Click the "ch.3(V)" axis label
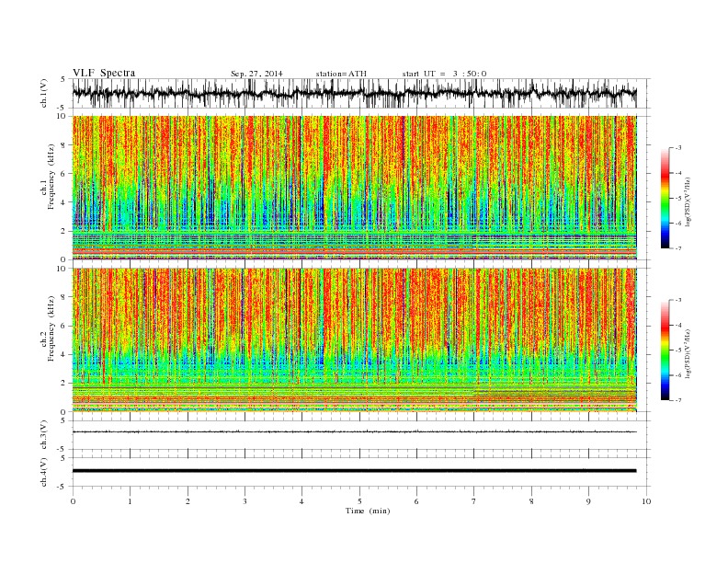 44,435
